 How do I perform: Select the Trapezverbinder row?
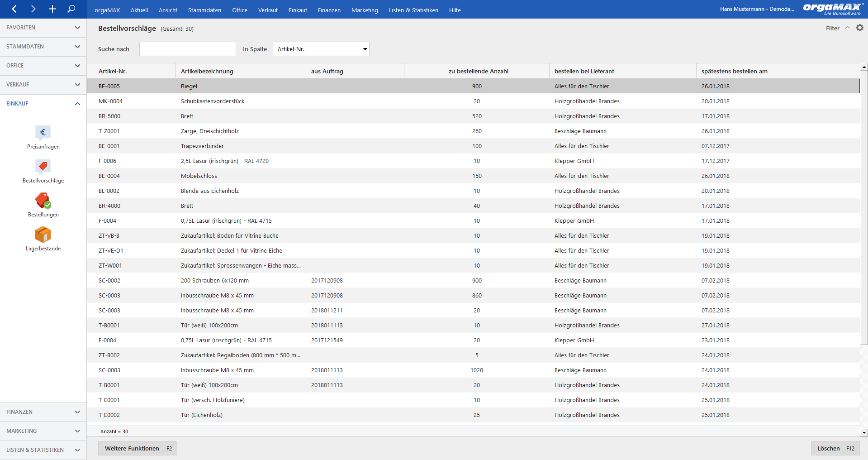[474, 146]
